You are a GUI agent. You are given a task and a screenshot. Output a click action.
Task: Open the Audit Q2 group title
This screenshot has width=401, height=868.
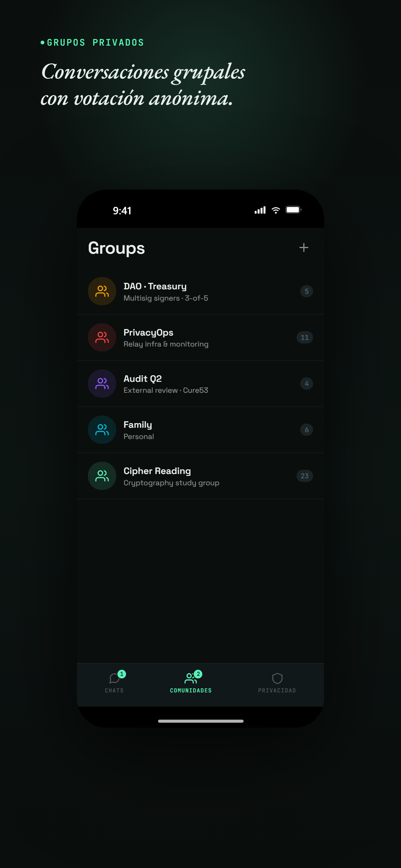pos(143,378)
